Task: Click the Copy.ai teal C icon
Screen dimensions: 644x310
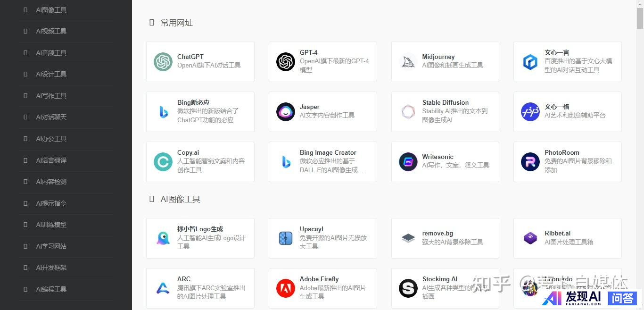Action: point(163,162)
